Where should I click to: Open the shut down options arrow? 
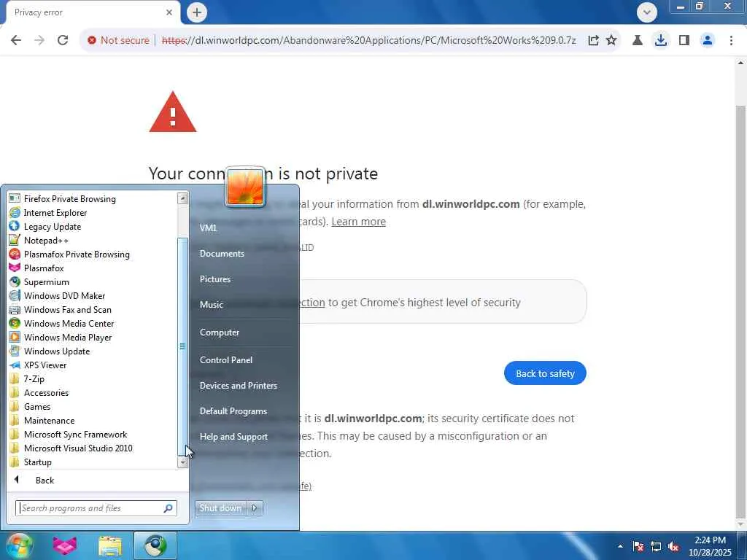coord(255,508)
